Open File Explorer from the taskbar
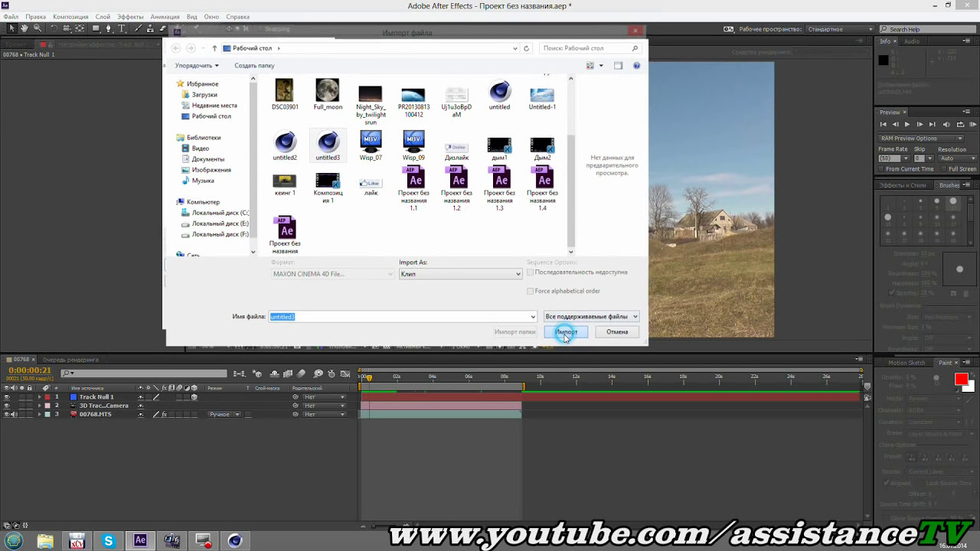The width and height of the screenshot is (980, 551). [x=45, y=541]
